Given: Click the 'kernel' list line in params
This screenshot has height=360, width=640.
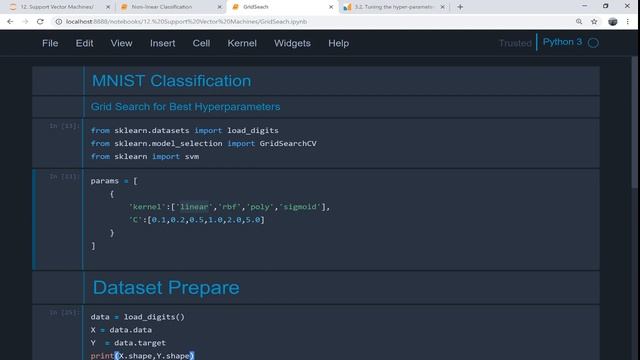Looking at the screenshot, I should 229,207.
